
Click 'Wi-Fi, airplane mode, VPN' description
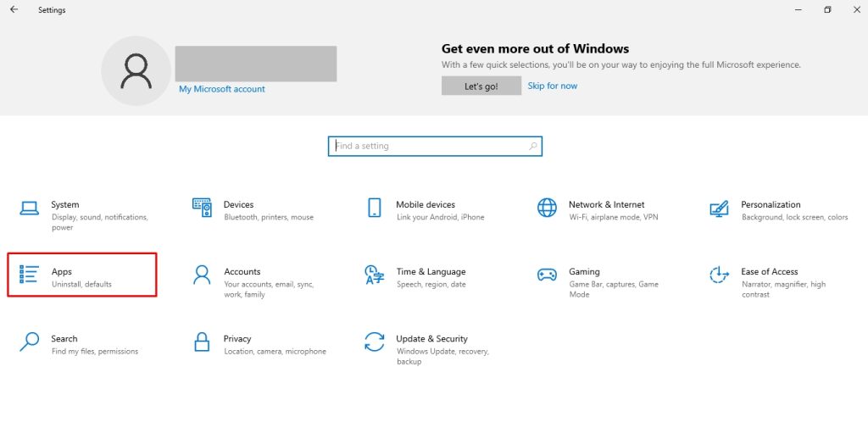pos(614,217)
